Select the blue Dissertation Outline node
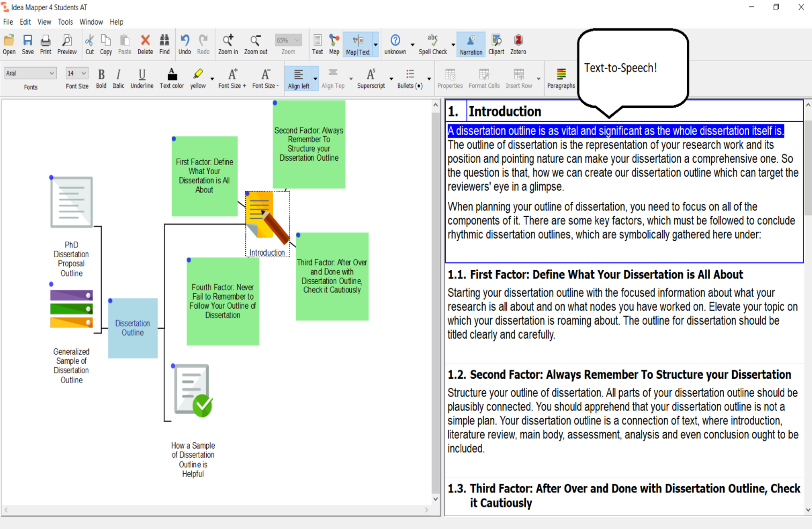 point(133,327)
